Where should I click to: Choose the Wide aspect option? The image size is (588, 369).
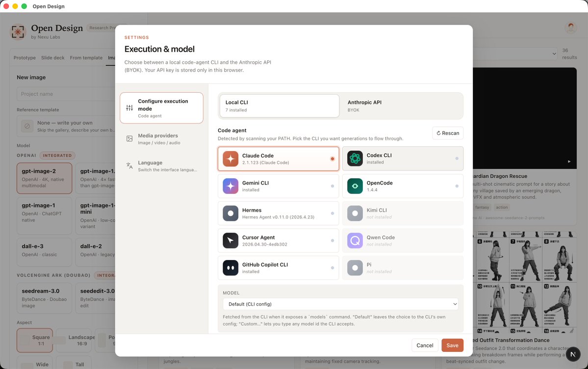coord(35,363)
